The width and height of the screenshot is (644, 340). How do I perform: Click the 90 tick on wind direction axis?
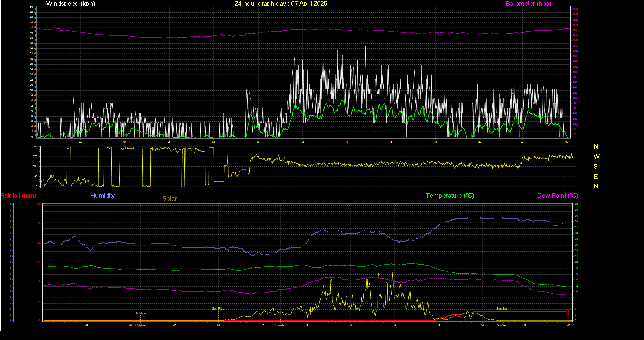[x=36, y=176]
